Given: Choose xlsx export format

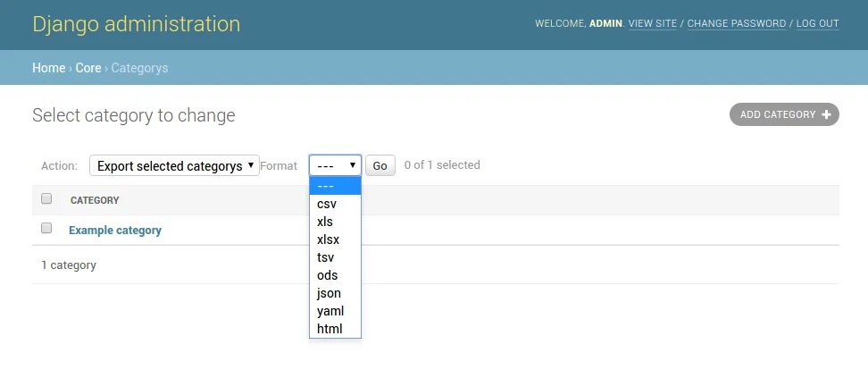Looking at the screenshot, I should coord(335,239).
